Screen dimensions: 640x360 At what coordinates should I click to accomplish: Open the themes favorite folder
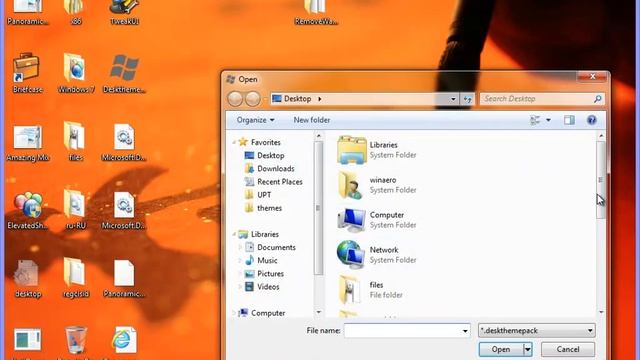(263, 208)
